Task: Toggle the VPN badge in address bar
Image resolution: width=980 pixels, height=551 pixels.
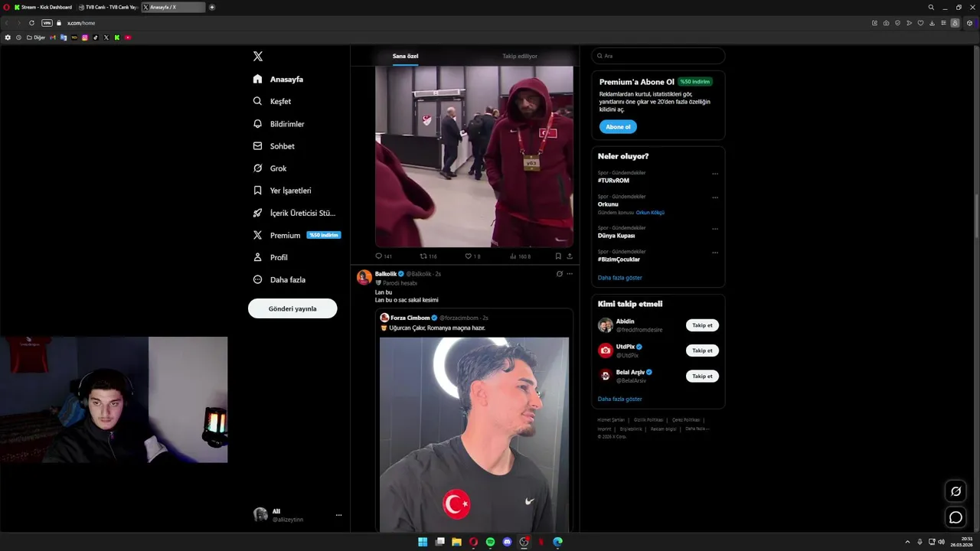Action: [47, 23]
